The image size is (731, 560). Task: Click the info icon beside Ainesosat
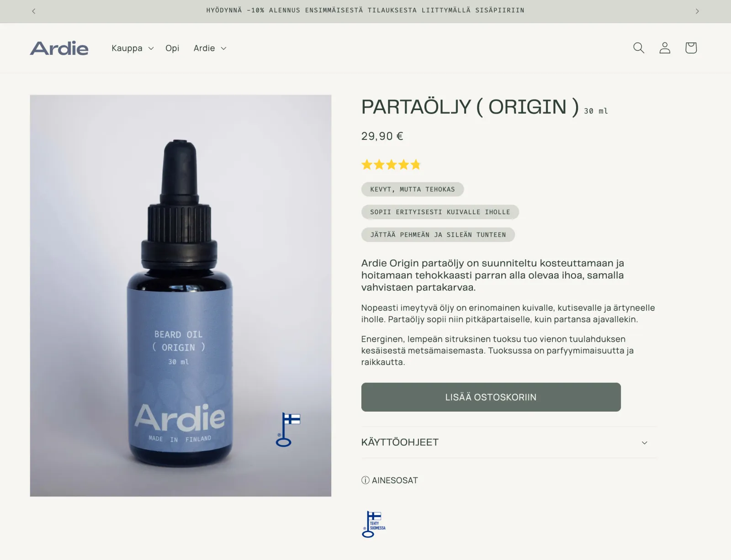tap(365, 480)
